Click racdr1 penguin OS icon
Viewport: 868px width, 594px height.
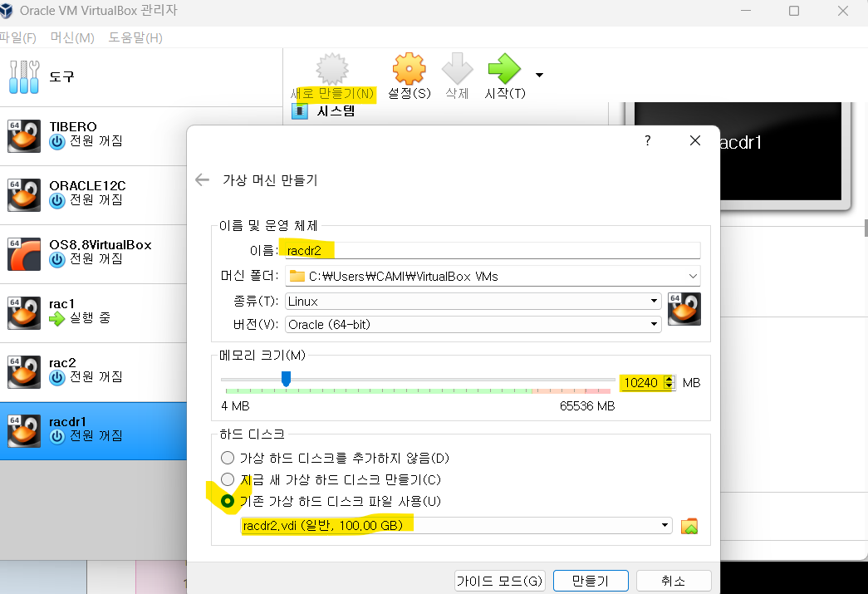click(x=24, y=431)
